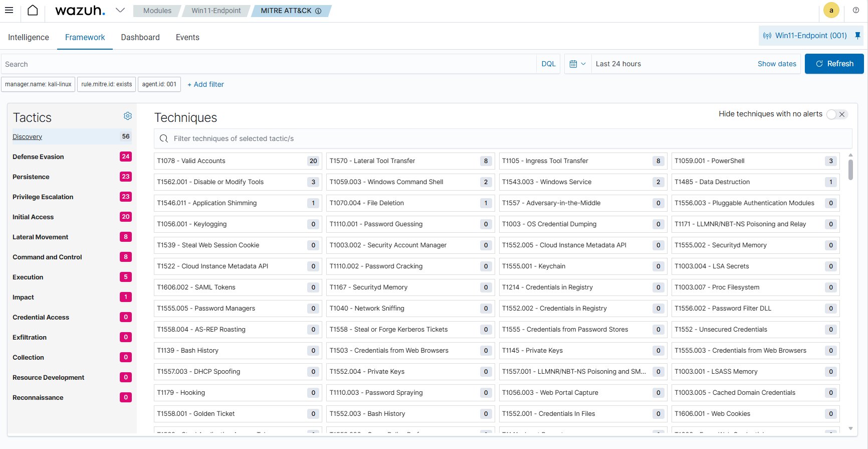Switch to the Events tab
This screenshot has height=449, width=868.
coord(187,37)
